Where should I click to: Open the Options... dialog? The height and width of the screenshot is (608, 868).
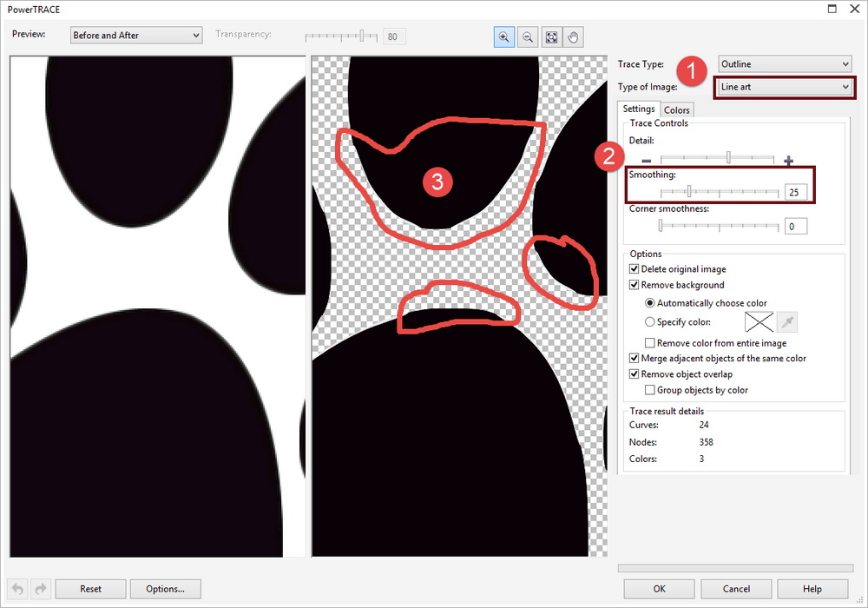click(165, 589)
